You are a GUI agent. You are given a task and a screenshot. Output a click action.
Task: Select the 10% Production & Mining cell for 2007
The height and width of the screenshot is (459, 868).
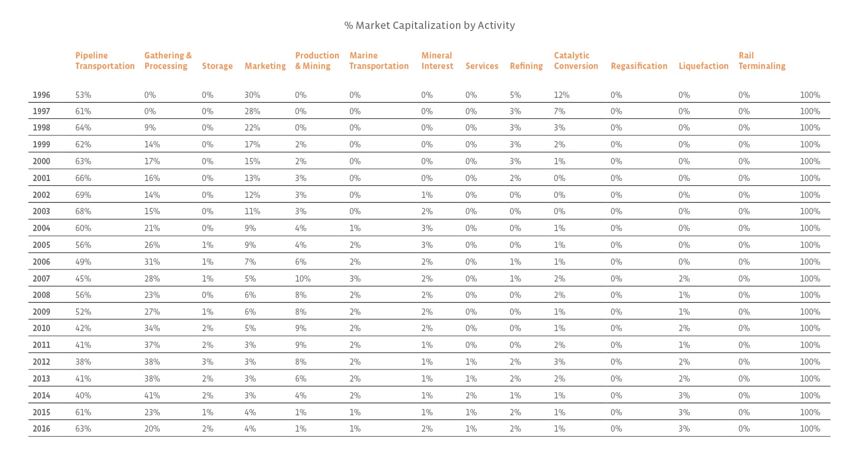(x=303, y=279)
